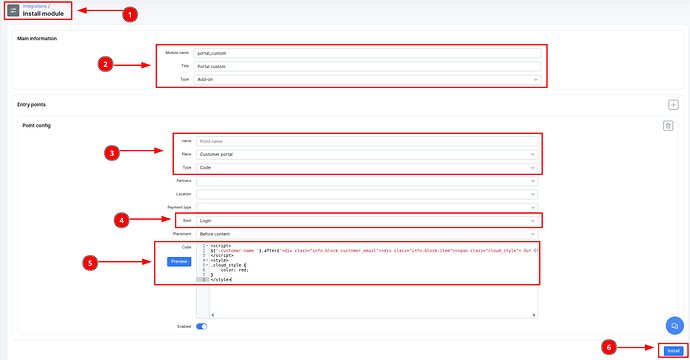Click the Install button
The height and width of the screenshot is (360, 690).
[673, 351]
